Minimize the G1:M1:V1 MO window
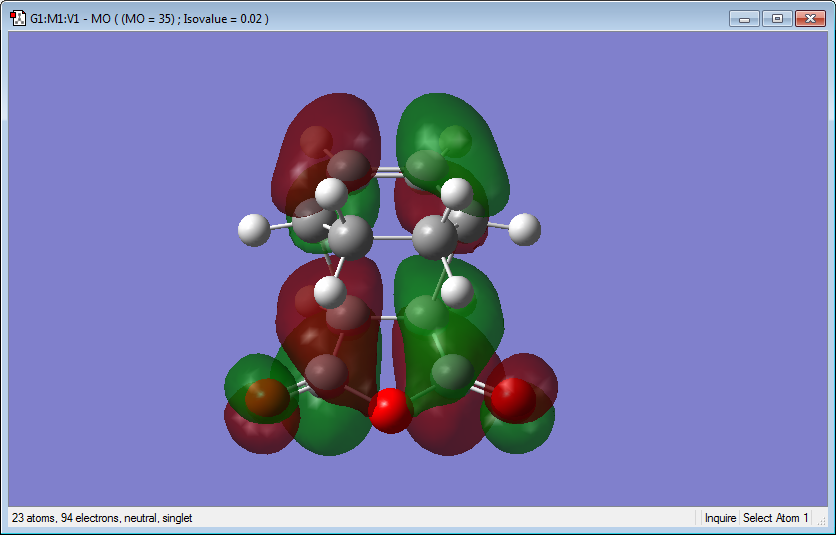This screenshot has width=836, height=535. point(744,18)
